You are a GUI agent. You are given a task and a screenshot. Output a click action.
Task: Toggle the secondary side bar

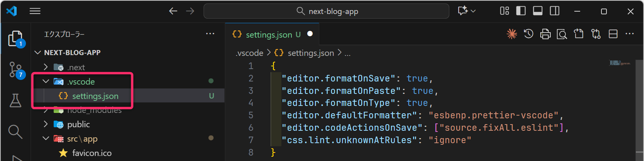coord(555,11)
